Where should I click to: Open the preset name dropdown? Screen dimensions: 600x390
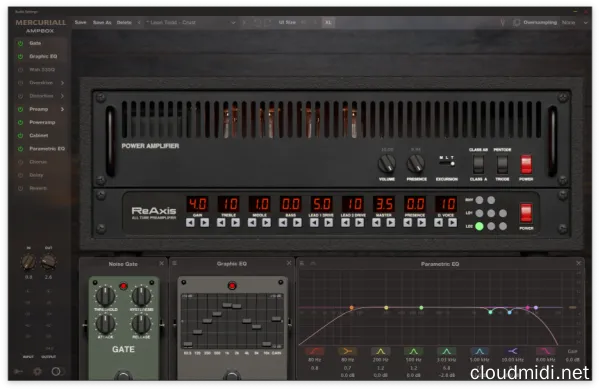point(190,23)
